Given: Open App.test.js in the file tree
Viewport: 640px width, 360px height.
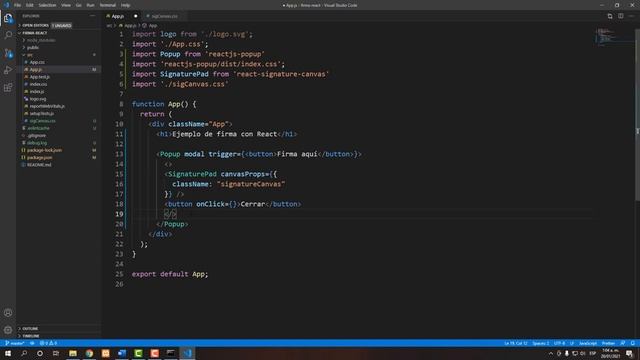Looking at the screenshot, I should point(40,77).
